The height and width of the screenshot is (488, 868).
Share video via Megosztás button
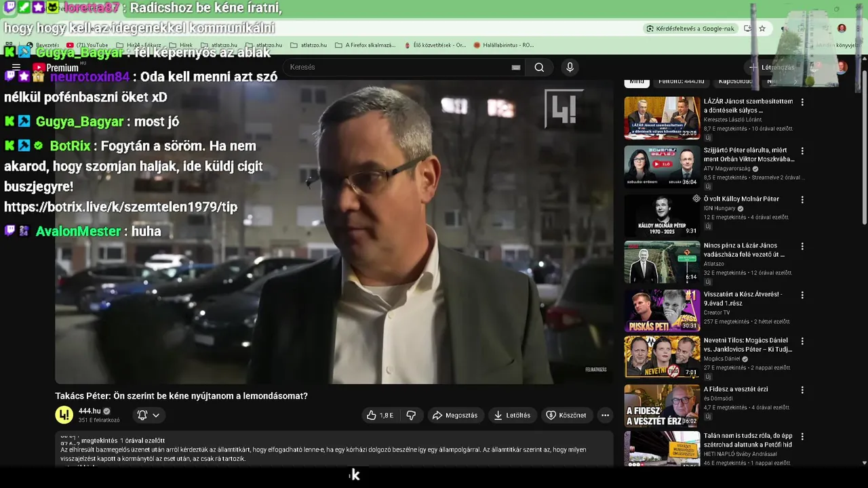[x=455, y=415]
